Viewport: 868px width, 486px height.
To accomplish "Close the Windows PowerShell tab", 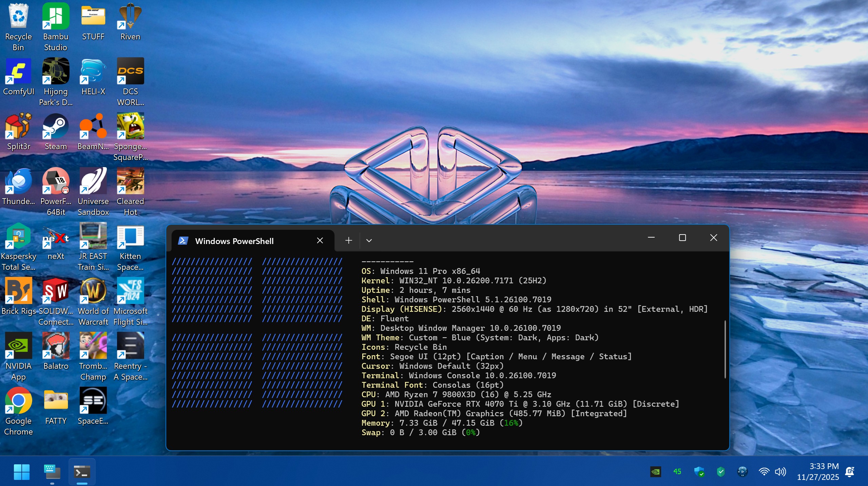I will (320, 241).
